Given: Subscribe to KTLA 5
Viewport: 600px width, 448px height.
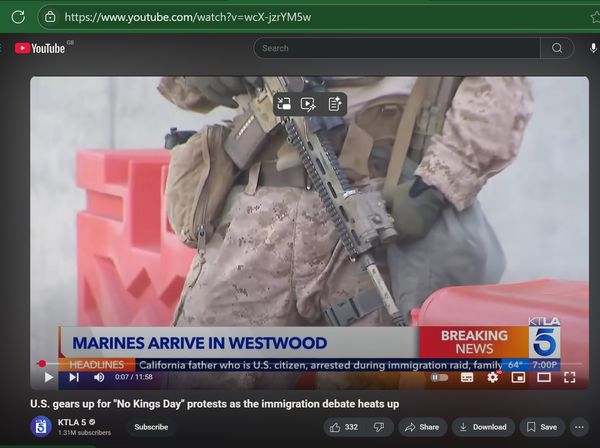Looking at the screenshot, I should 151,427.
